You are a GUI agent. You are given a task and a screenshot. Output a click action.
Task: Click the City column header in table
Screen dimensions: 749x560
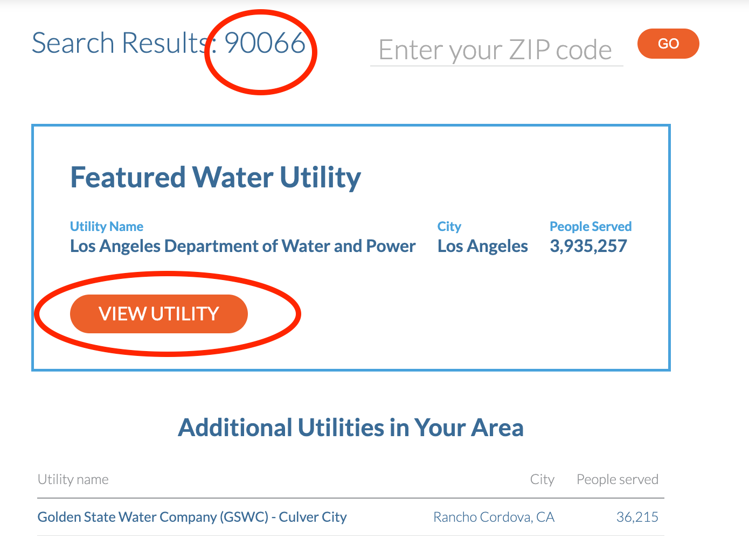click(x=542, y=479)
